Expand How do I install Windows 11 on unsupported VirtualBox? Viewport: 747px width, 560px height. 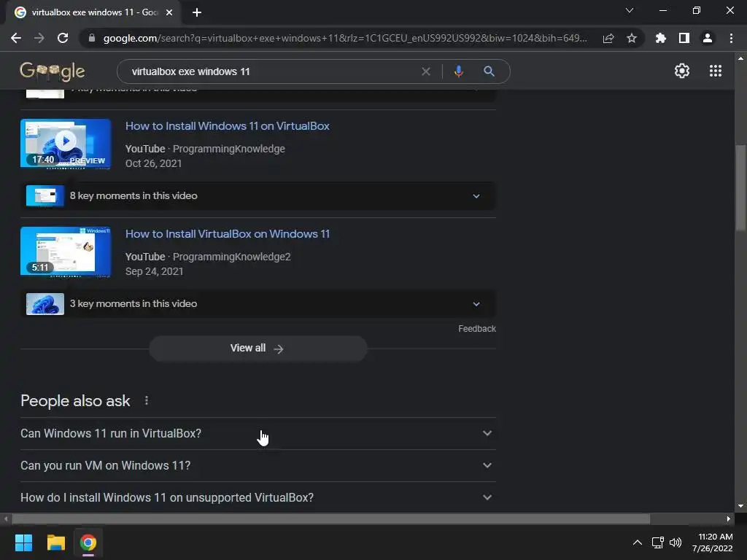[258, 497]
